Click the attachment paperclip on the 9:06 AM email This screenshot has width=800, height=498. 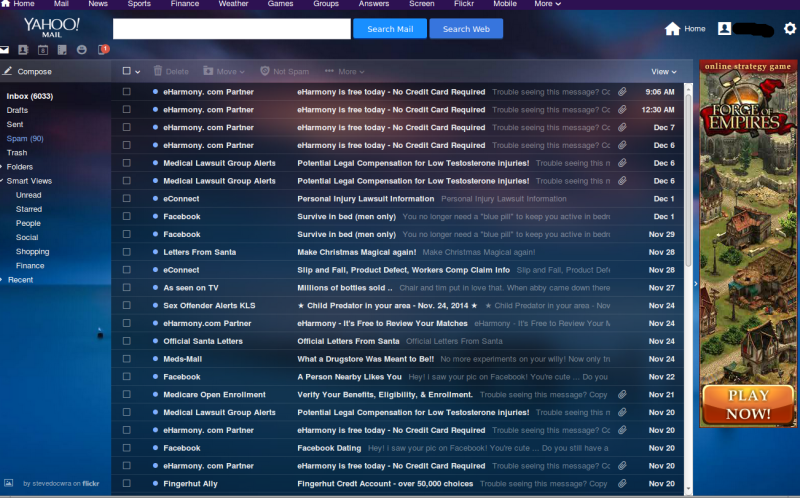click(622, 92)
